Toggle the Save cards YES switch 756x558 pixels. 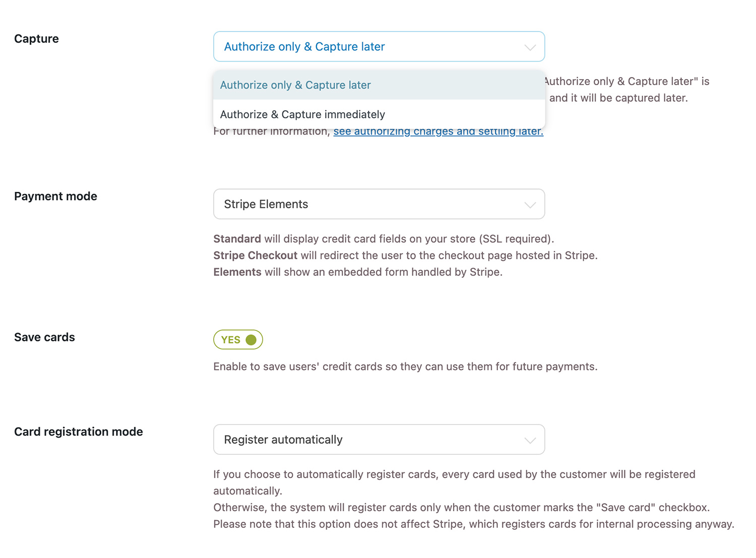click(x=238, y=339)
